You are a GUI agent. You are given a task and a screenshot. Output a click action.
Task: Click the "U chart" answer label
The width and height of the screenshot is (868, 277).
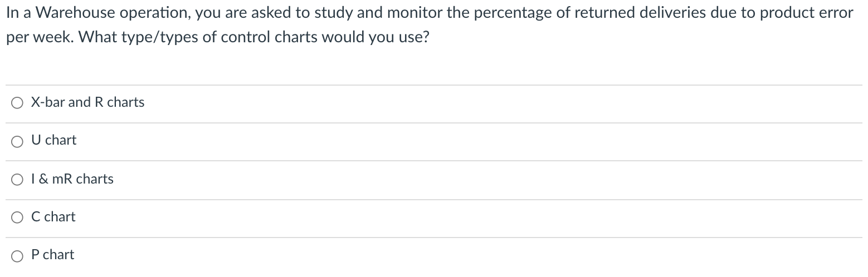[54, 140]
